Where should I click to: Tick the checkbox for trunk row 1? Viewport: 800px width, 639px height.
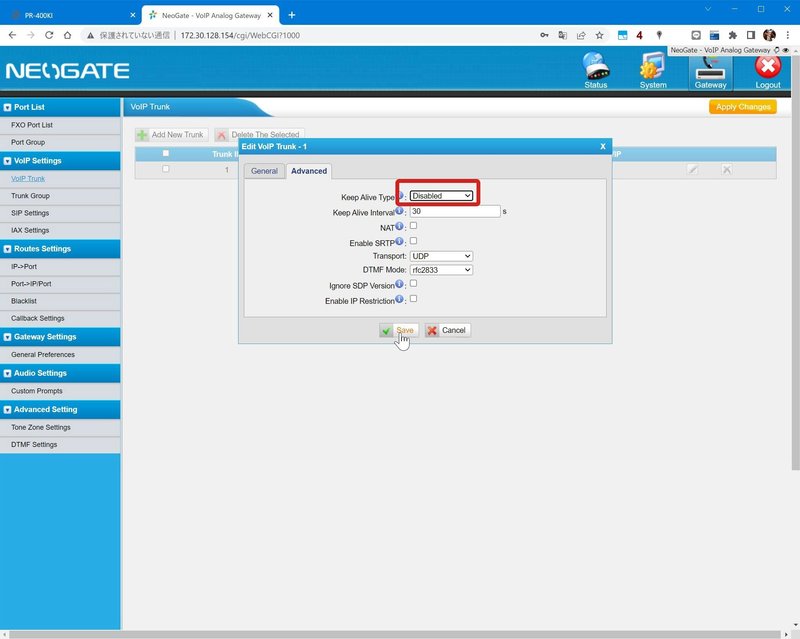tap(165, 169)
